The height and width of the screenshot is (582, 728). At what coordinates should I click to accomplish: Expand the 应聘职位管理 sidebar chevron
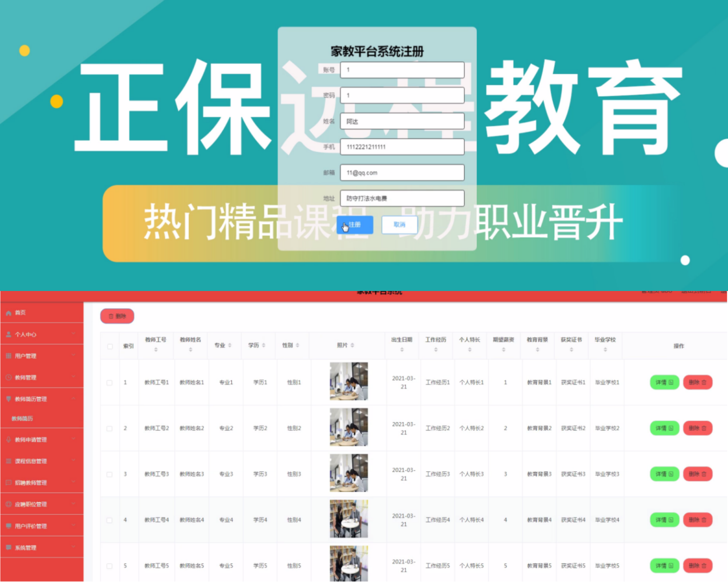click(74, 504)
